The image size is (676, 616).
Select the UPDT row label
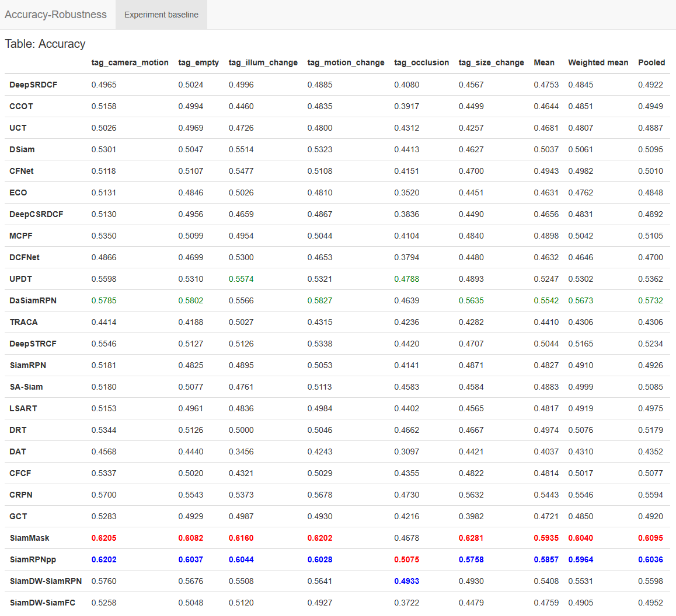20,279
